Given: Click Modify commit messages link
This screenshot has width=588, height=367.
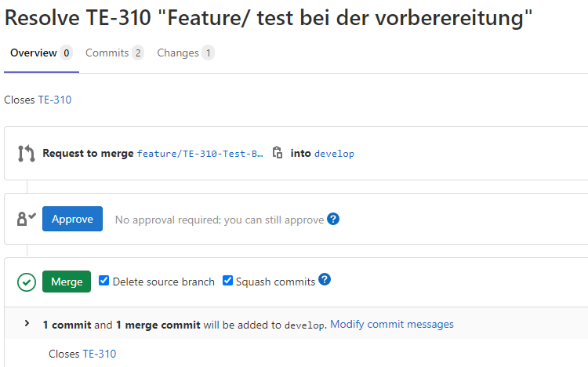Looking at the screenshot, I should click(x=392, y=324).
